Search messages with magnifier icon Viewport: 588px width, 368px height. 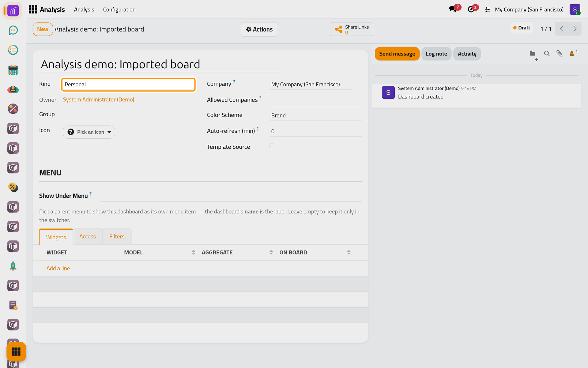547,54
